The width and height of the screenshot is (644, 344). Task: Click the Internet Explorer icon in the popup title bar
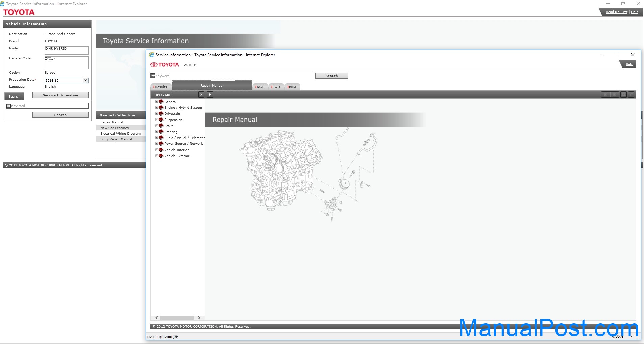pos(151,55)
